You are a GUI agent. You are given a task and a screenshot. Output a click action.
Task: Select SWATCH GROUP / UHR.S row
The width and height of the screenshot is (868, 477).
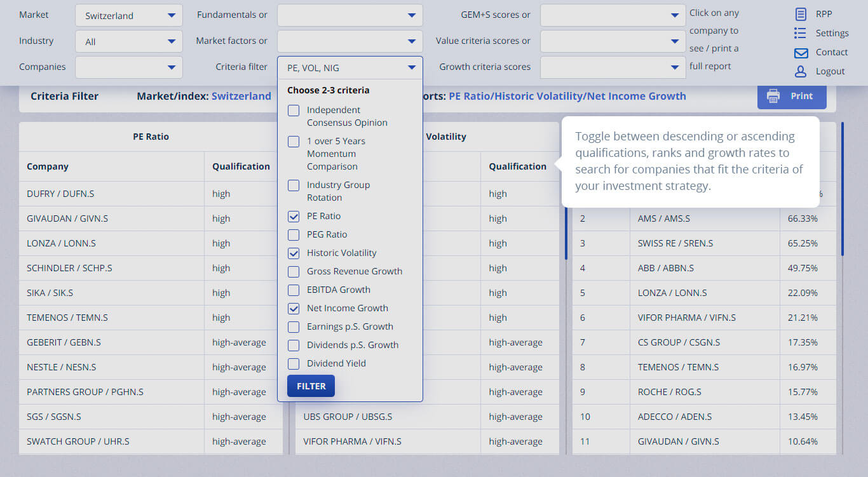[151, 441]
